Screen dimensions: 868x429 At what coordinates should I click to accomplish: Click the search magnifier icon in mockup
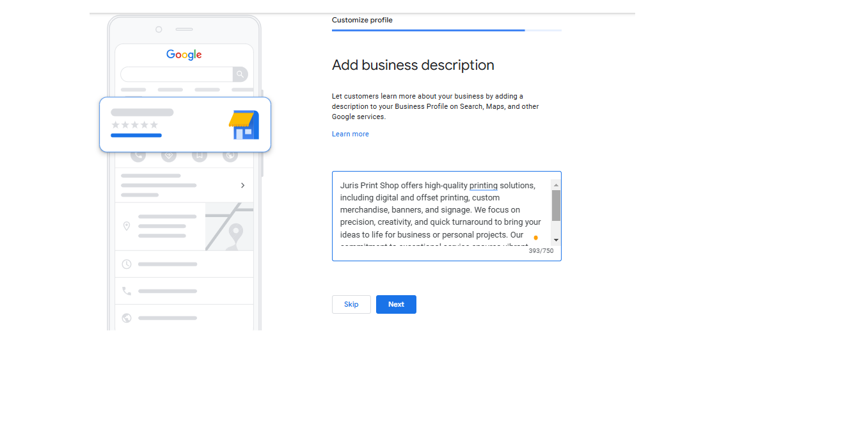coord(240,74)
